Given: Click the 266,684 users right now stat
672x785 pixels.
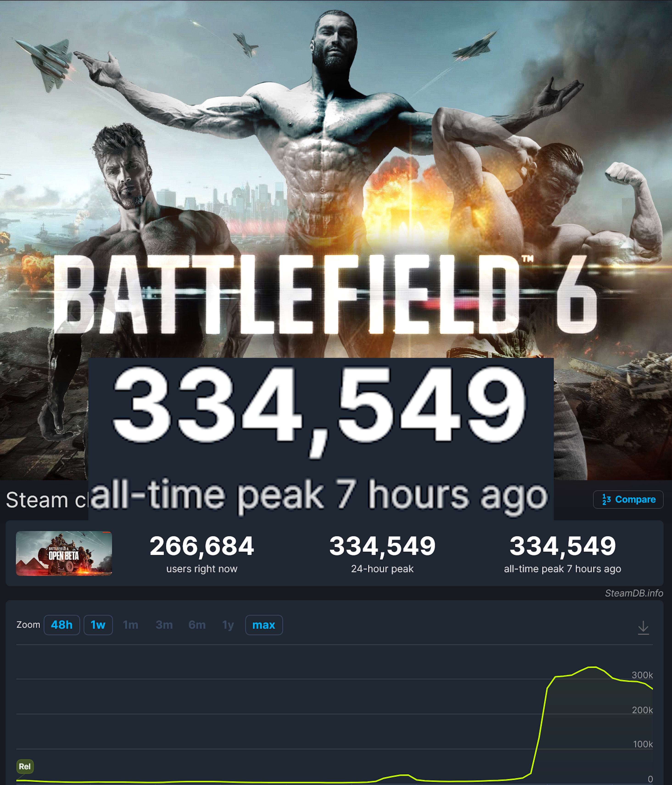Looking at the screenshot, I should (202, 553).
